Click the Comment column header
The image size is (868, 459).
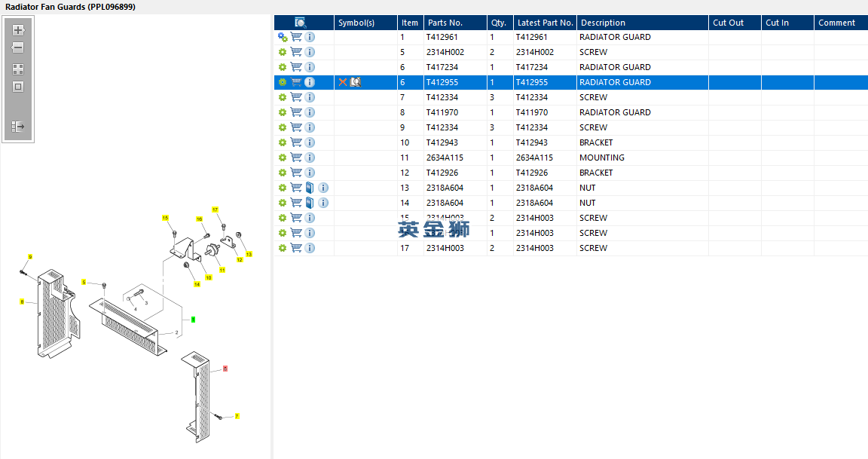coord(841,23)
